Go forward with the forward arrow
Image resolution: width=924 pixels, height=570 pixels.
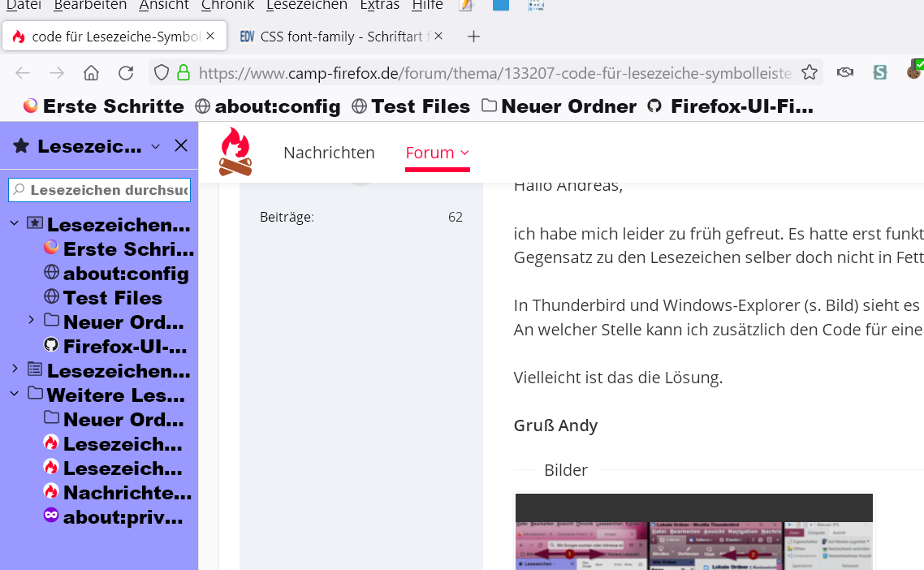click(x=57, y=72)
